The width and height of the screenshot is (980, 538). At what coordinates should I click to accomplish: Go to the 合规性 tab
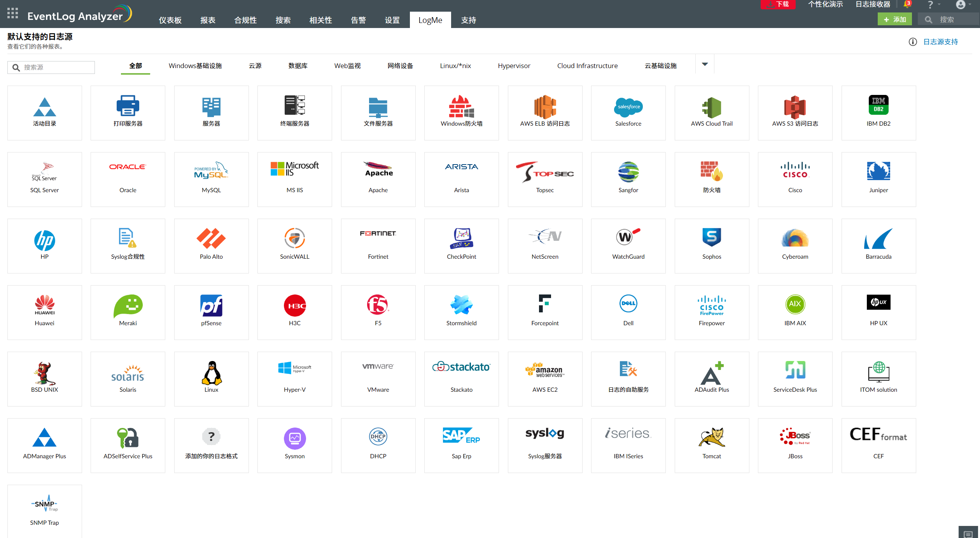(x=245, y=20)
